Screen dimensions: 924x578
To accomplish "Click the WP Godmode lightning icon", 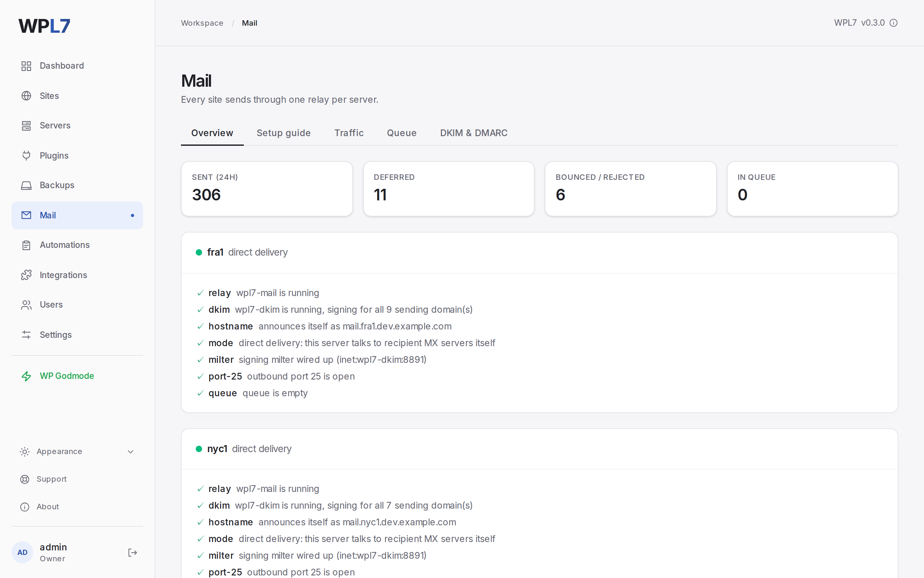I will tap(26, 376).
